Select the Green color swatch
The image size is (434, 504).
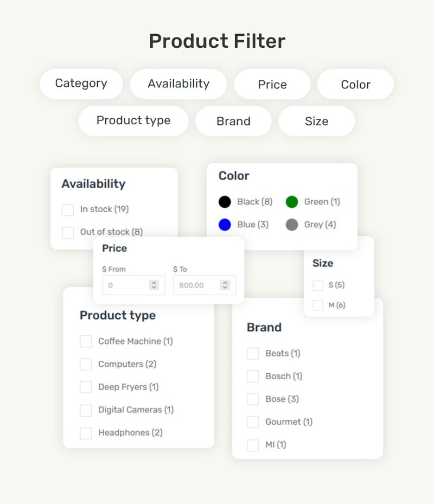click(x=291, y=202)
